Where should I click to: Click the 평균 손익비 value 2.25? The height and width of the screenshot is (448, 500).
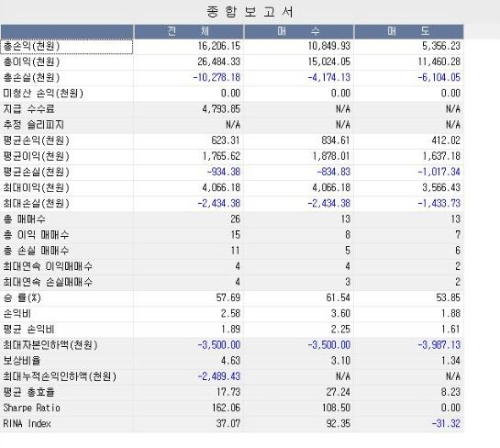click(x=340, y=329)
